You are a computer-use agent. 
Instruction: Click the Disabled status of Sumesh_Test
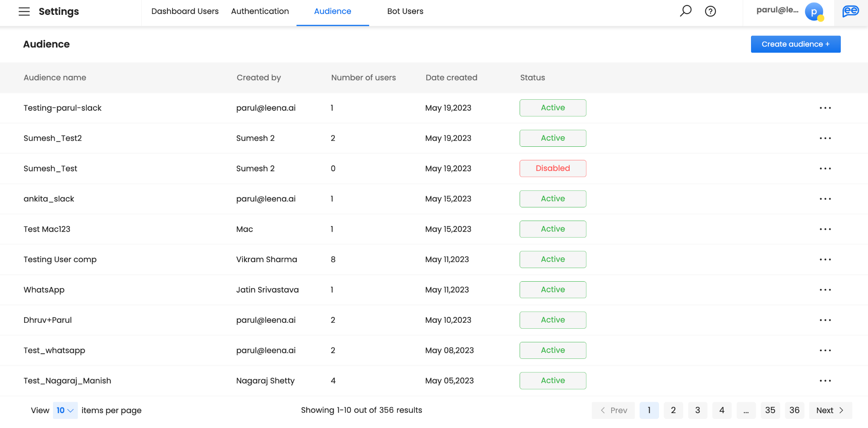pos(553,168)
